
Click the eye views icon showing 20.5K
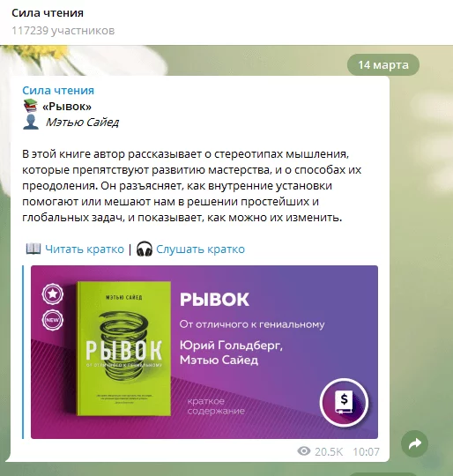pos(304,451)
